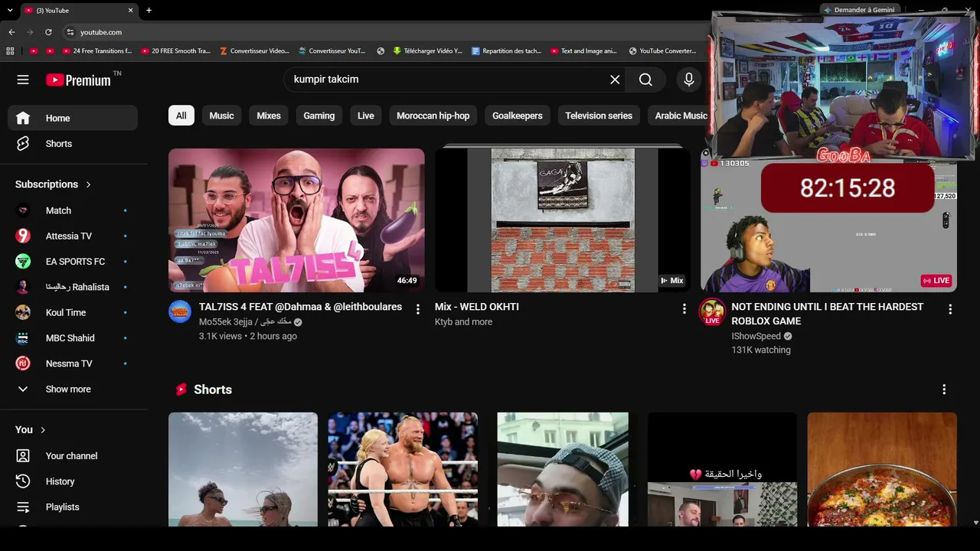Open the Match subscription channel
The height and width of the screenshot is (551, 980).
click(73, 210)
